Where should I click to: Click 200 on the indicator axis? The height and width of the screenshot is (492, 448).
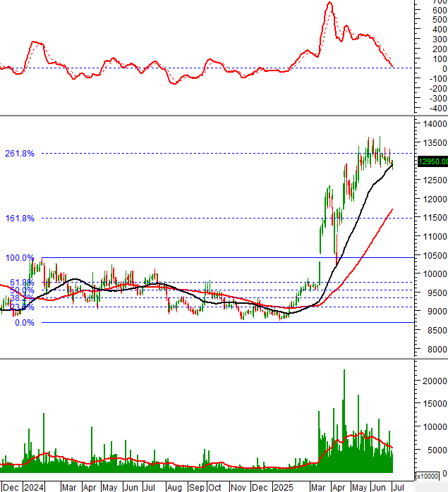coord(440,49)
